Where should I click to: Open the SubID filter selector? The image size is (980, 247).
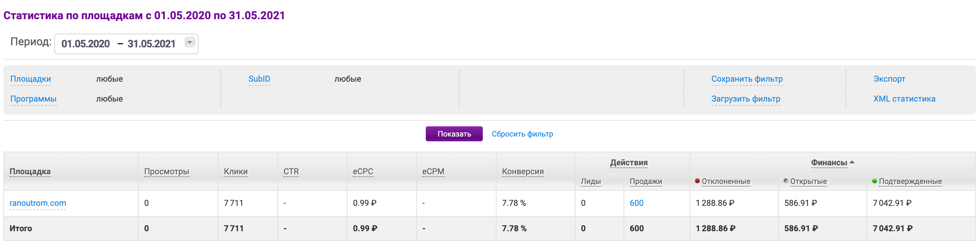pos(259,79)
